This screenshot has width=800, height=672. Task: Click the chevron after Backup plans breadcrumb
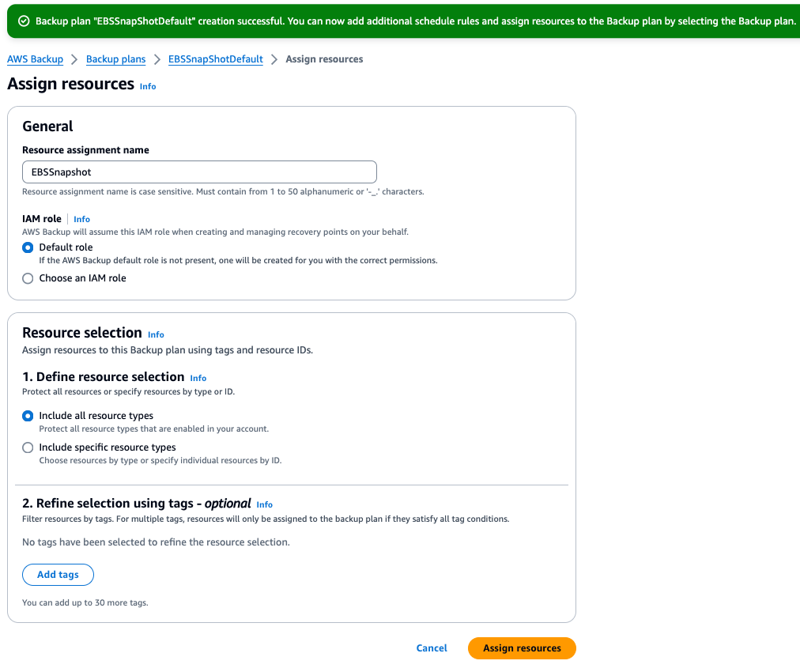156,59
